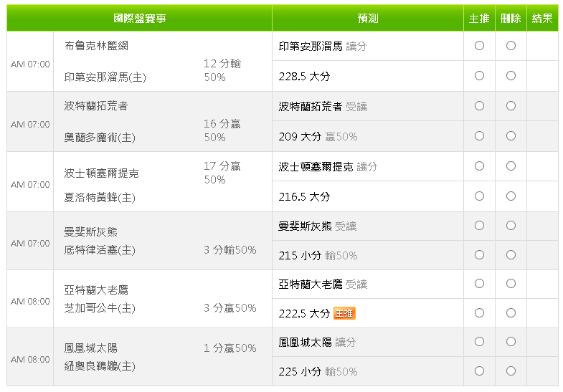Click team name 底特律活塞(主)
Image resolution: width=563 pixels, height=392 pixels.
pos(100,250)
